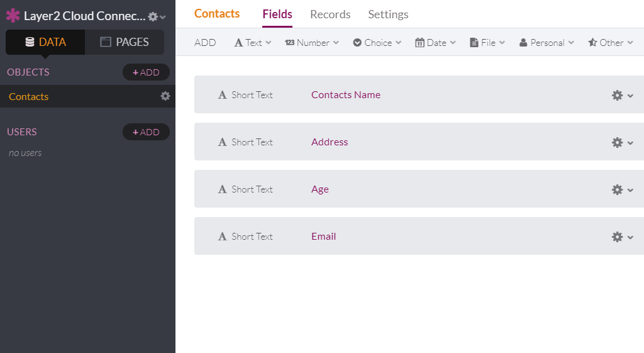Click Short Text icon in Email row
Screen dimensions: 644x353
coord(222,237)
